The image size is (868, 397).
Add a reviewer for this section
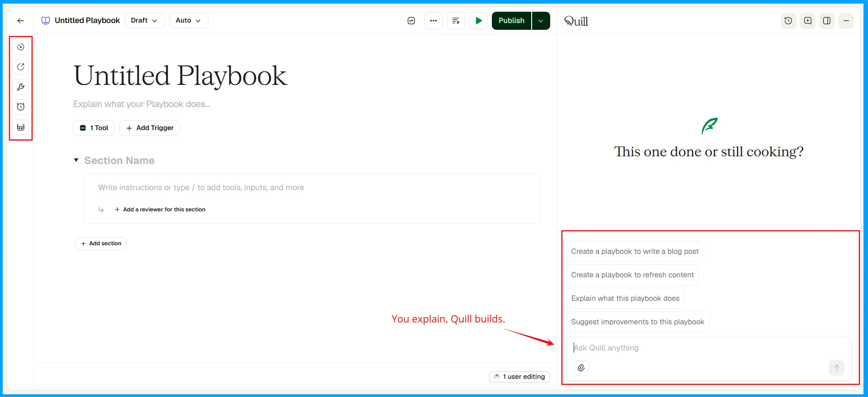point(160,210)
